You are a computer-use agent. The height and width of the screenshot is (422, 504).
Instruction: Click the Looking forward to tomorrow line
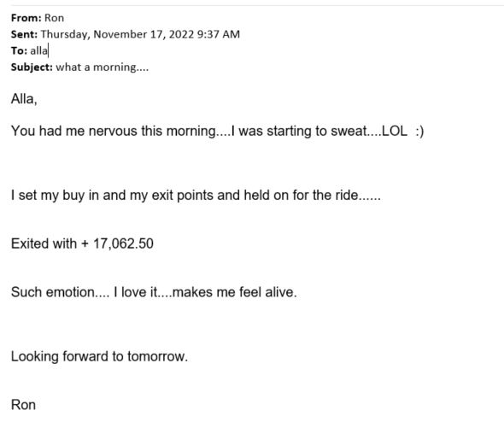[x=99, y=357]
